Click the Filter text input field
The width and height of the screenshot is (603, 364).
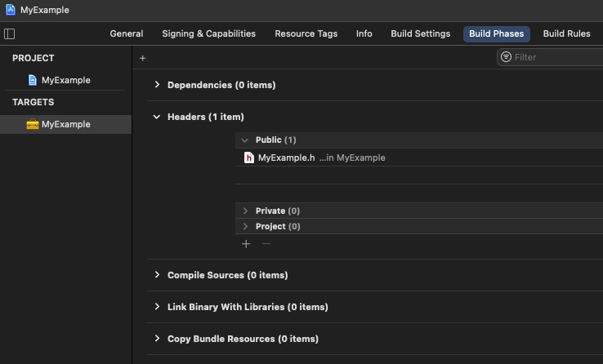click(x=556, y=57)
